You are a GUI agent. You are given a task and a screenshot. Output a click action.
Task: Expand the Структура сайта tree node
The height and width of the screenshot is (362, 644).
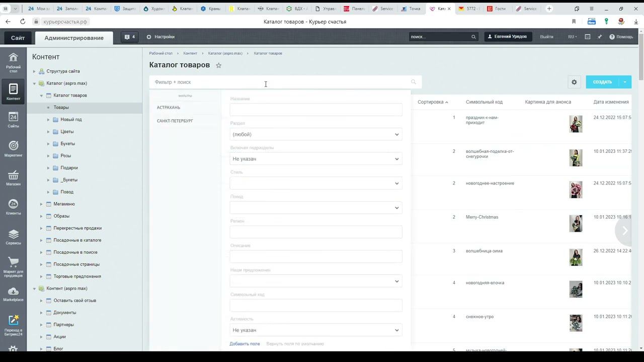tap(34, 71)
